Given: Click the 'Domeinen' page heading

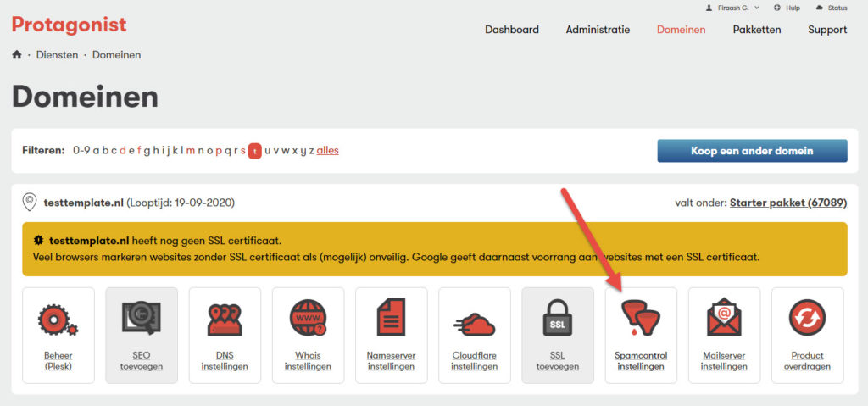Looking at the screenshot, I should coord(86,97).
